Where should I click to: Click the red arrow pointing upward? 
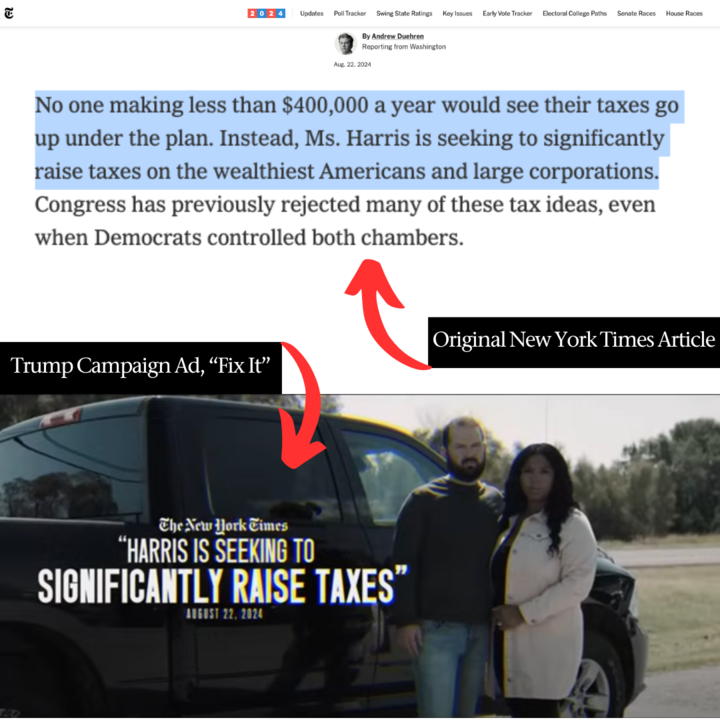[384, 314]
